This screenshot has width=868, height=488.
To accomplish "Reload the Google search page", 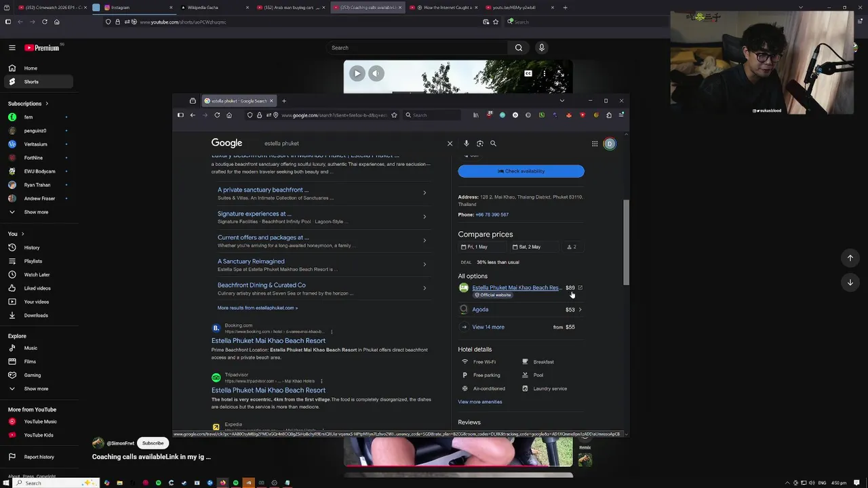I will pos(217,115).
